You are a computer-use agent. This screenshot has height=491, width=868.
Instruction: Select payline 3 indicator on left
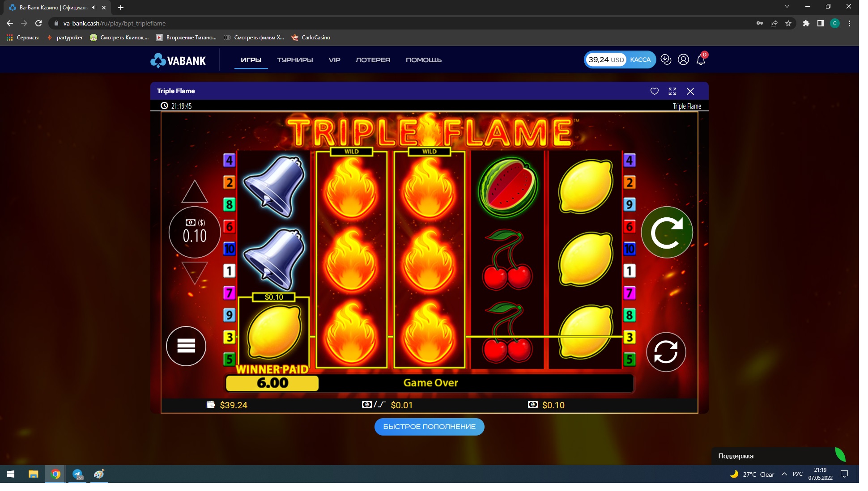229,337
